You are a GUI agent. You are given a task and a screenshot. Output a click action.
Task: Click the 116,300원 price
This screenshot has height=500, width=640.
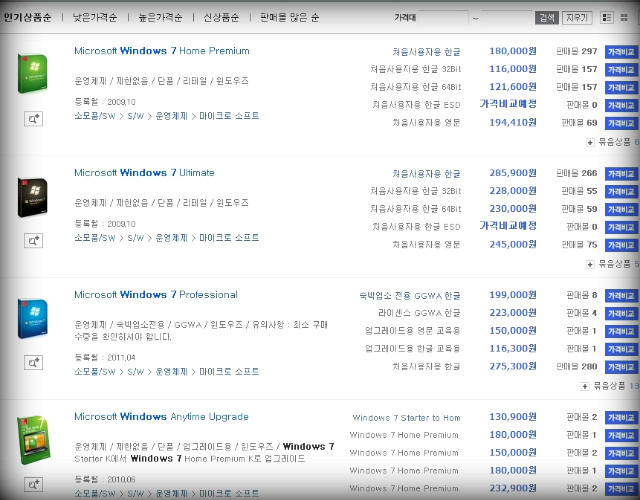[x=513, y=349]
